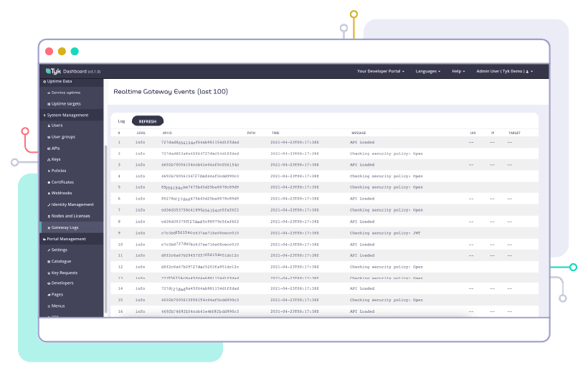The image size is (588, 373).
Task: Open the Help dropdown menu
Action: tap(458, 71)
